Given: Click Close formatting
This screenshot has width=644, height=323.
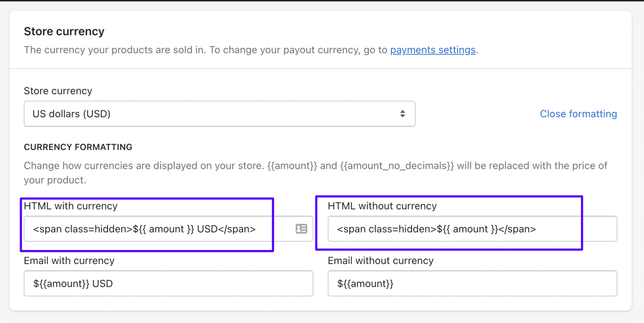Looking at the screenshot, I should 578,114.
